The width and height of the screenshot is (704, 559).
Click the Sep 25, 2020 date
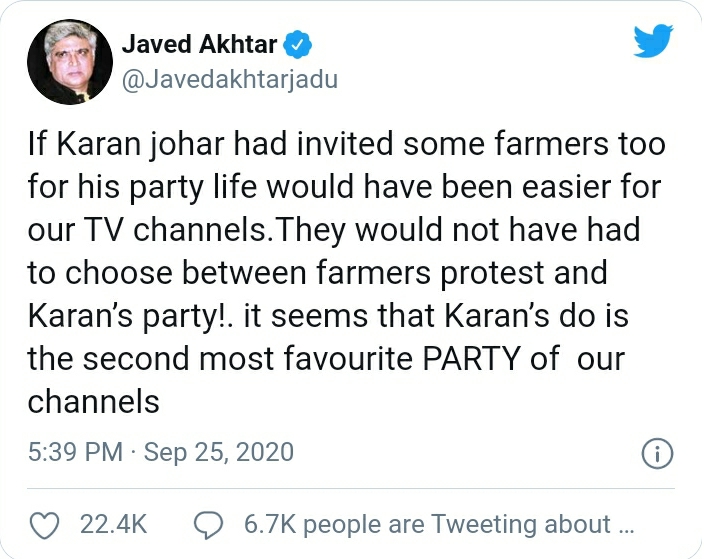point(219,452)
